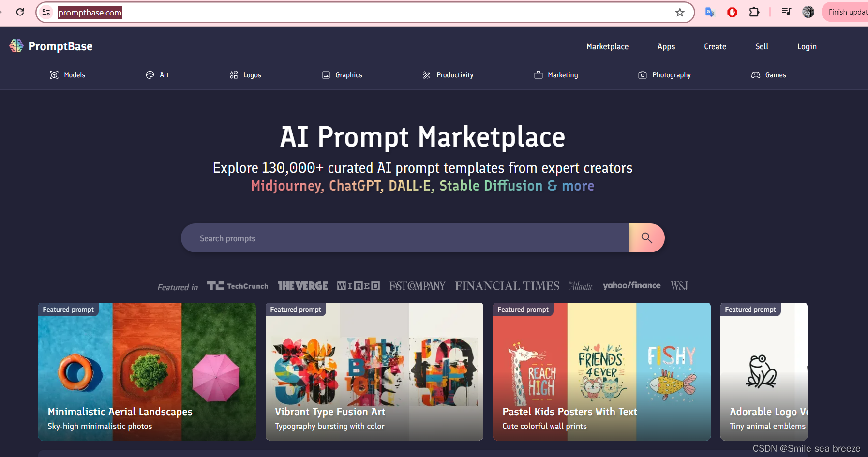This screenshot has height=457, width=868.
Task: Click the TechCrunch logo
Action: (238, 286)
